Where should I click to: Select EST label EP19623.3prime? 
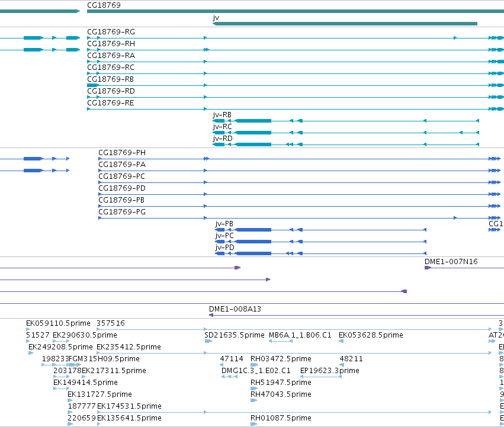click(329, 371)
